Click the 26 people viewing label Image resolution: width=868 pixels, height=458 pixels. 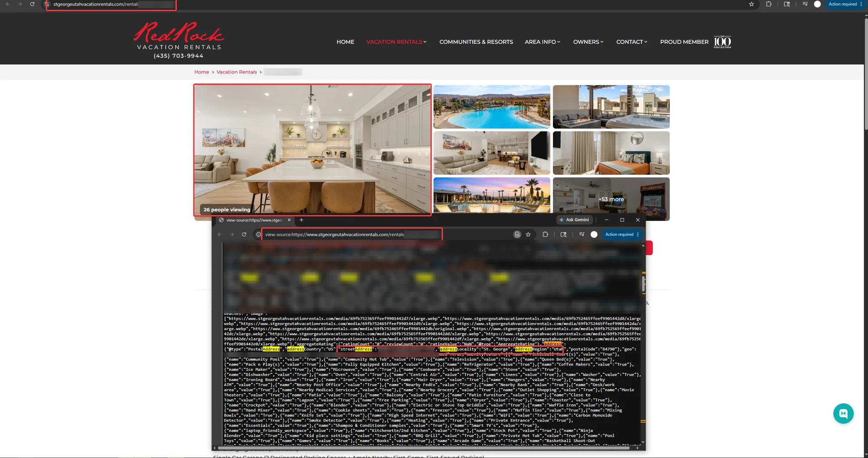click(227, 209)
